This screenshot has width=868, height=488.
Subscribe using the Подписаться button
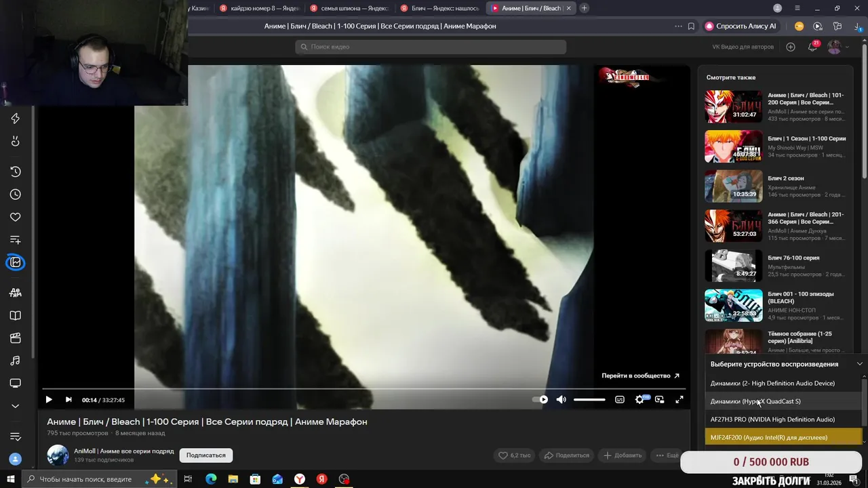(x=206, y=455)
